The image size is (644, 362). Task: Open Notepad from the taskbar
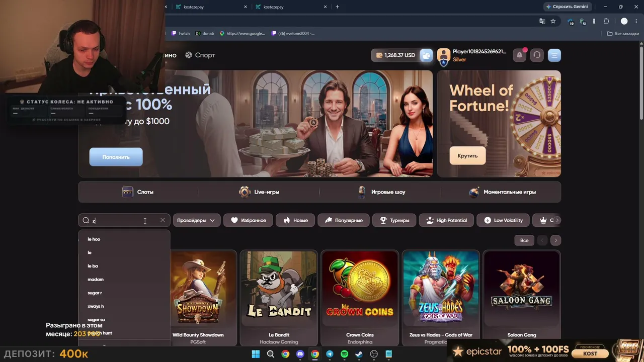388,354
